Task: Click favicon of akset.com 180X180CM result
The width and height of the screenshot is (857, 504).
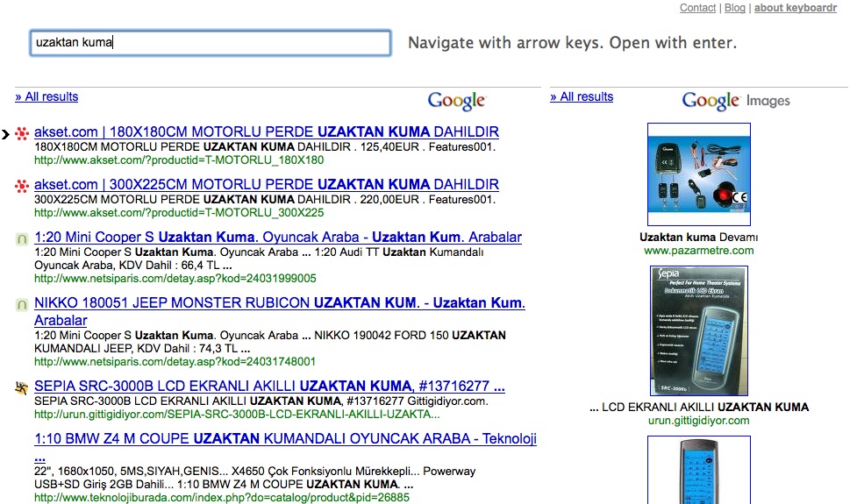Action: (22, 133)
